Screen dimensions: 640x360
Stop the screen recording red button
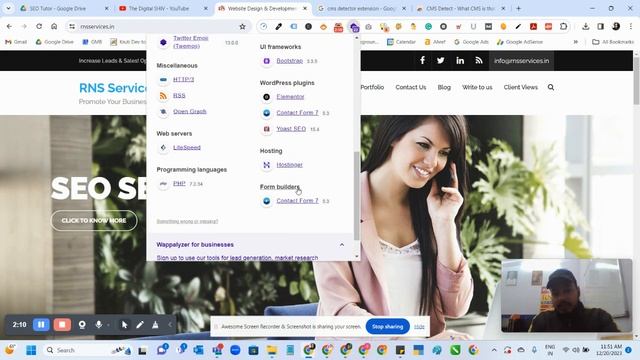tap(62, 324)
